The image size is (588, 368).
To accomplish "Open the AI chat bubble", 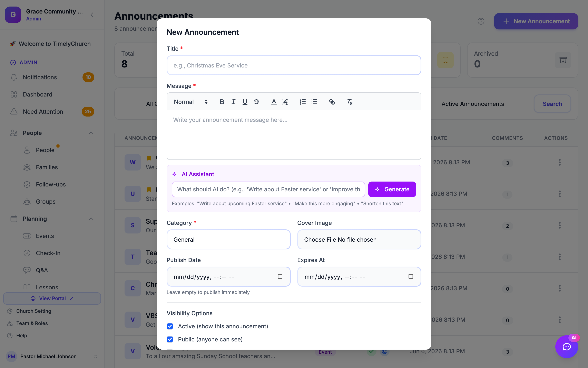I will click(567, 347).
